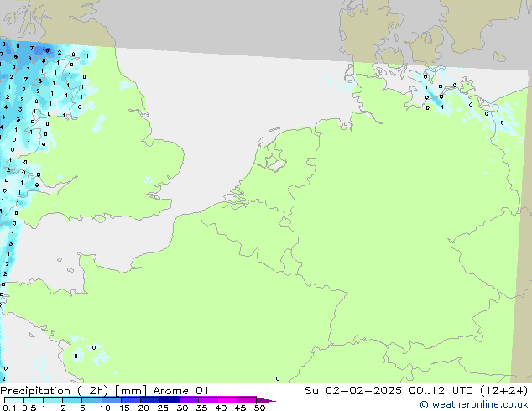Click the legend label '35'
Image resolution: width=532 pixels, height=411 pixels.
click(201, 408)
